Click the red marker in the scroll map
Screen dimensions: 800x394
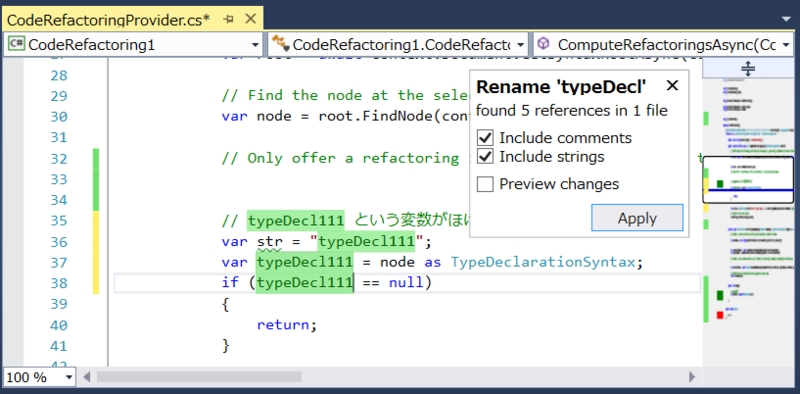(720, 315)
